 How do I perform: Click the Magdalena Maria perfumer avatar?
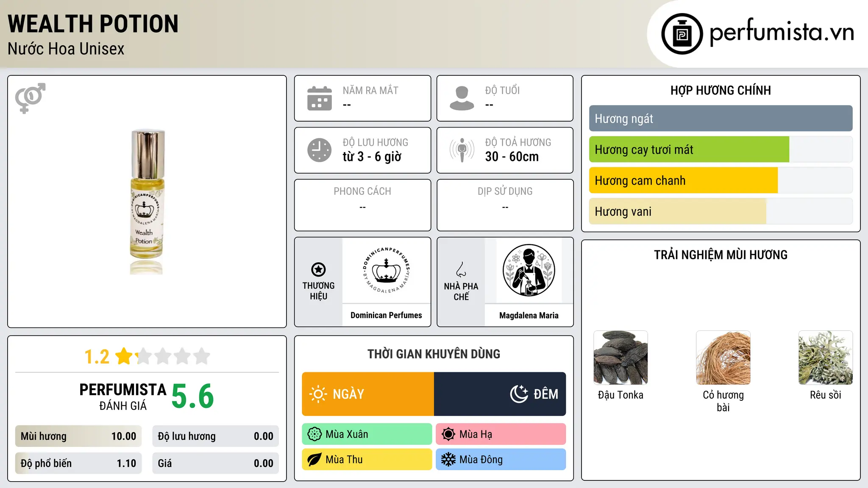(x=529, y=270)
